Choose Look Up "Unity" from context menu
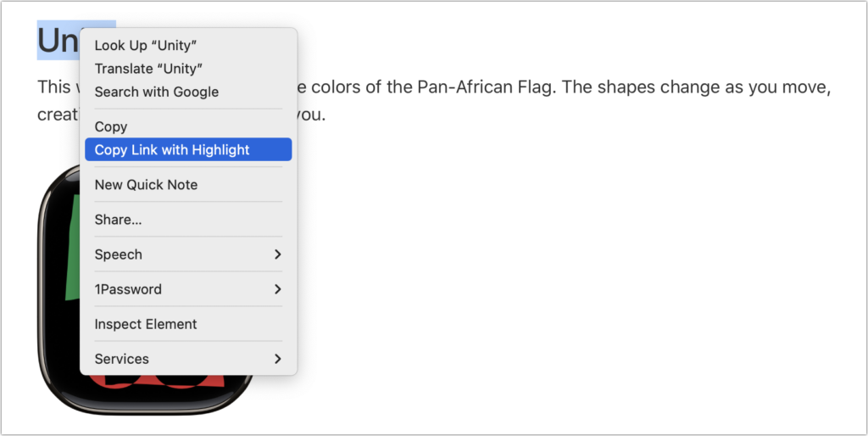The width and height of the screenshot is (868, 436). point(145,46)
